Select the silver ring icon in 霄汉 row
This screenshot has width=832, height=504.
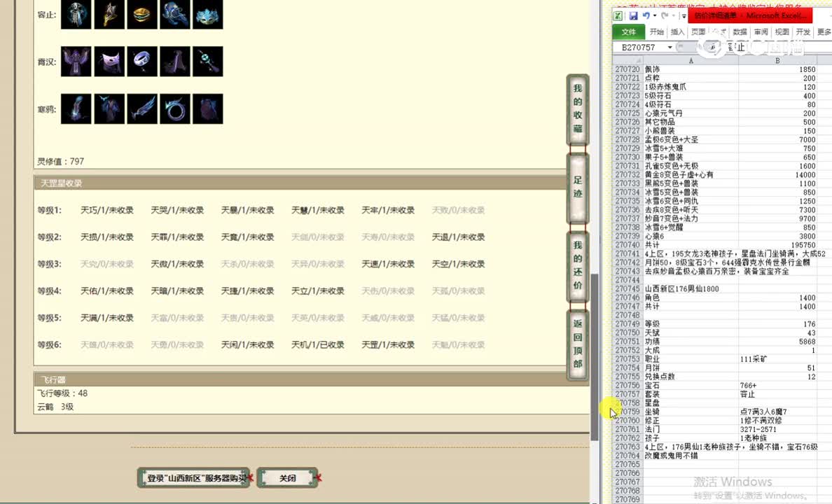(141, 62)
